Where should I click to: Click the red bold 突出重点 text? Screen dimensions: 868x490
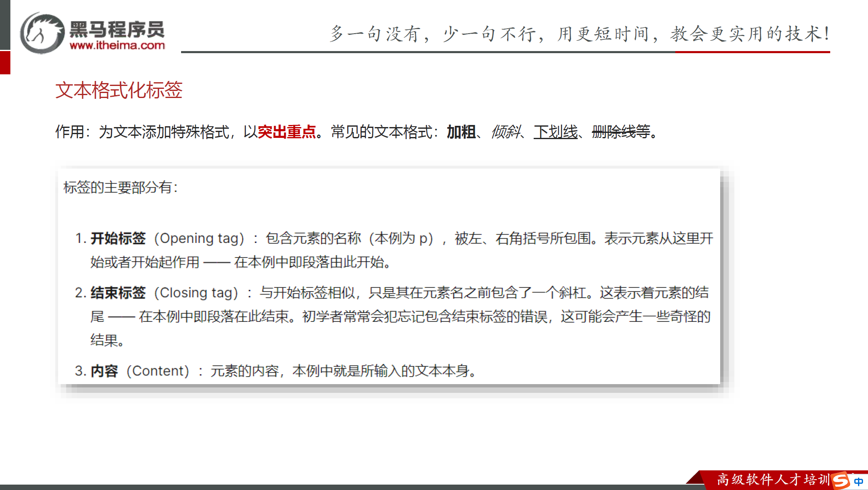pyautogui.click(x=287, y=132)
